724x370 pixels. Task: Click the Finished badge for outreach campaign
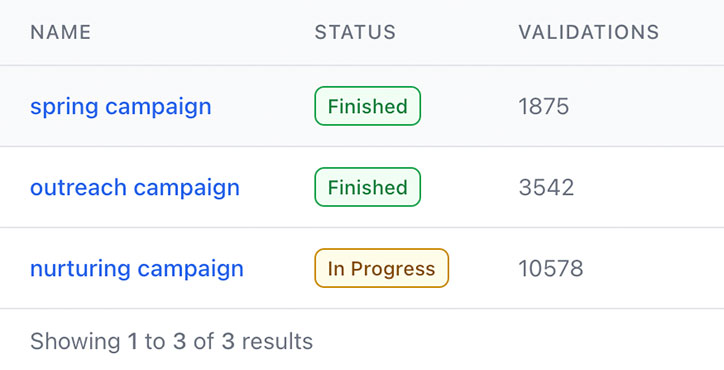368,187
